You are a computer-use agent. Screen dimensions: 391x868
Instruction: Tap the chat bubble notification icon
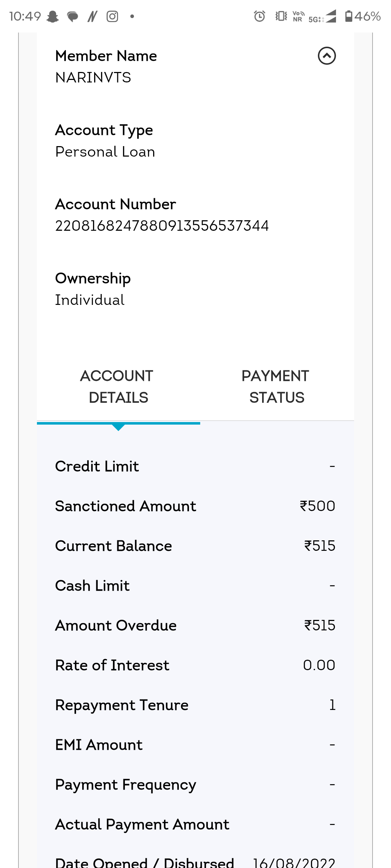73,17
